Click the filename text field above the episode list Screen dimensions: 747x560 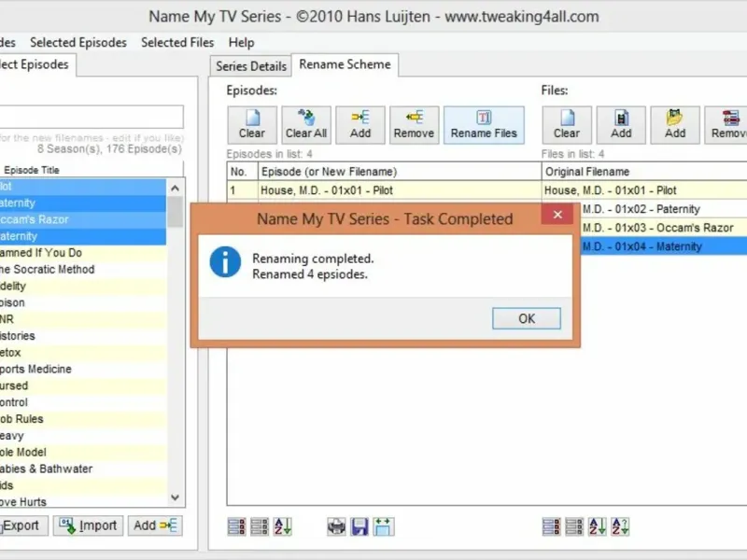92,117
